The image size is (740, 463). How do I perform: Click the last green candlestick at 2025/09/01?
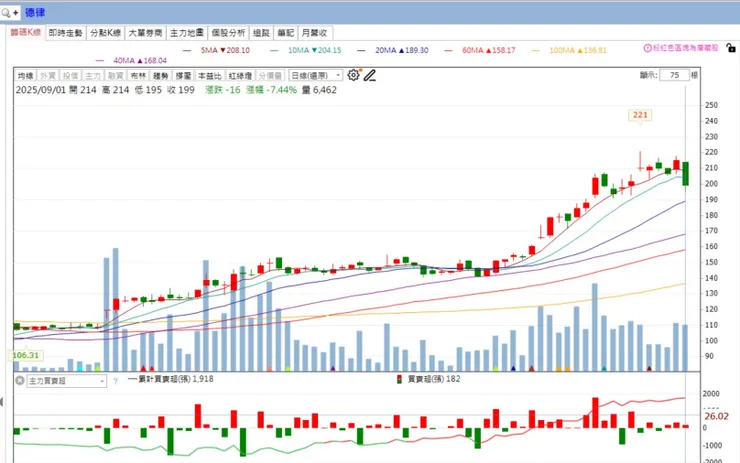685,174
